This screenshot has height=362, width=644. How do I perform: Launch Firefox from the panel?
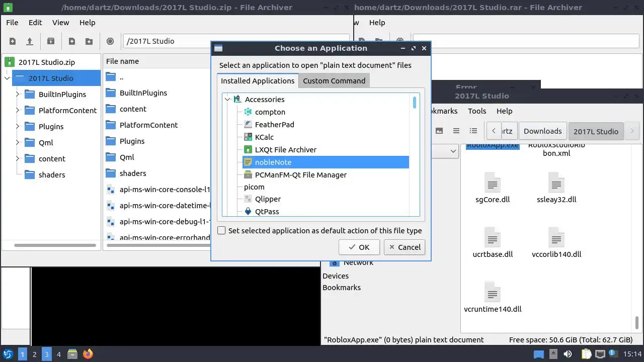(88, 354)
